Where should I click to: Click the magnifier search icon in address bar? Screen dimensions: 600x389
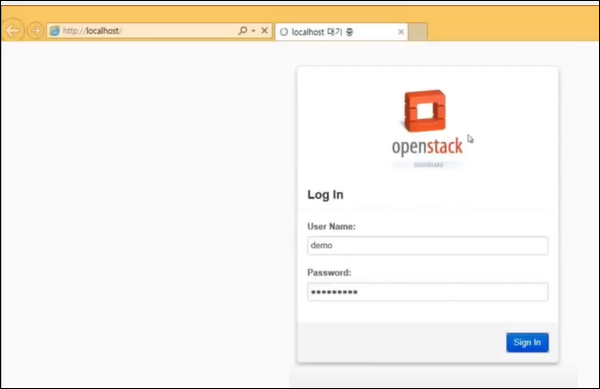point(242,30)
